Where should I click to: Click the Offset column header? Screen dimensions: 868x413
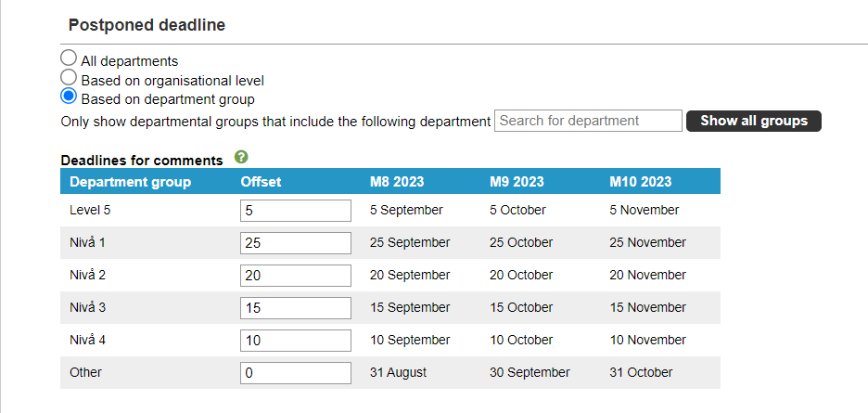click(x=261, y=182)
